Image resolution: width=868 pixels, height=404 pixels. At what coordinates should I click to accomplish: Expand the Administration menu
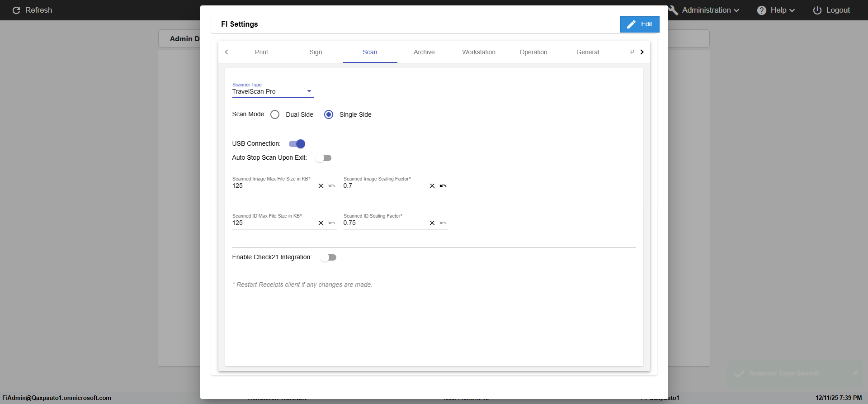(x=705, y=10)
